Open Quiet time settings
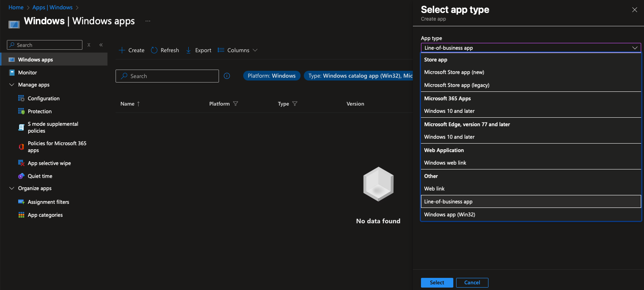Screen dimensions: 644x290 [40, 176]
